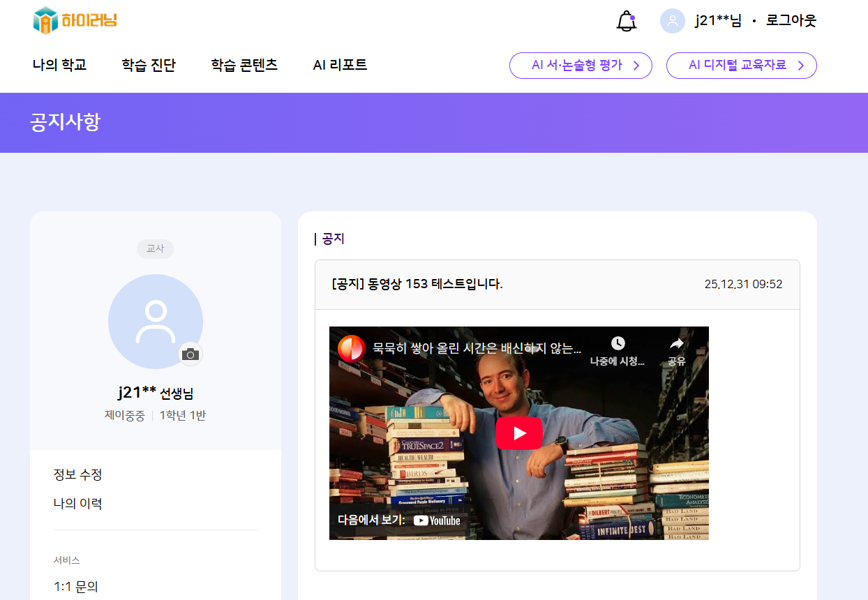Click the 하이러닝 logo
This screenshot has width=868, height=600.
pyautogui.click(x=75, y=20)
